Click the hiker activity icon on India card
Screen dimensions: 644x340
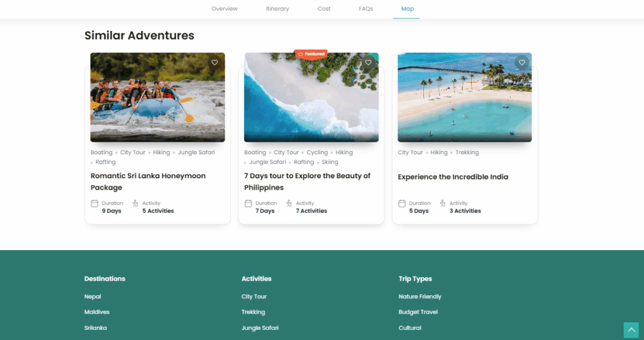(442, 203)
